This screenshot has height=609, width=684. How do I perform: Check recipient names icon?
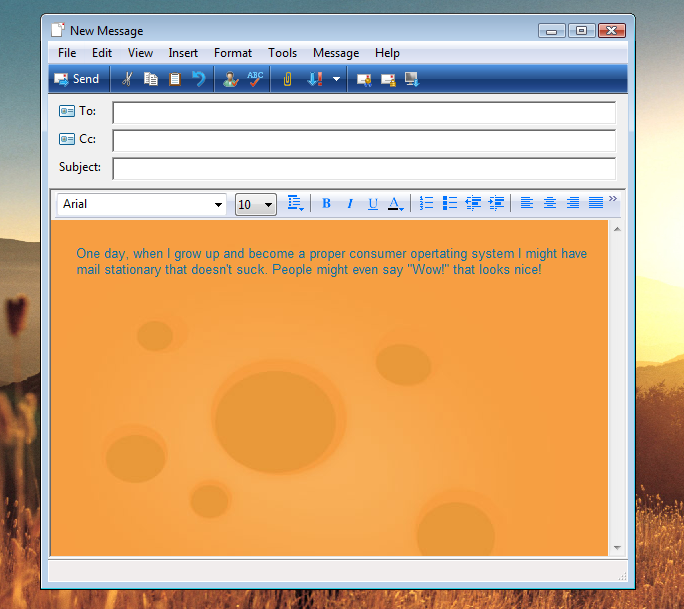pos(230,79)
